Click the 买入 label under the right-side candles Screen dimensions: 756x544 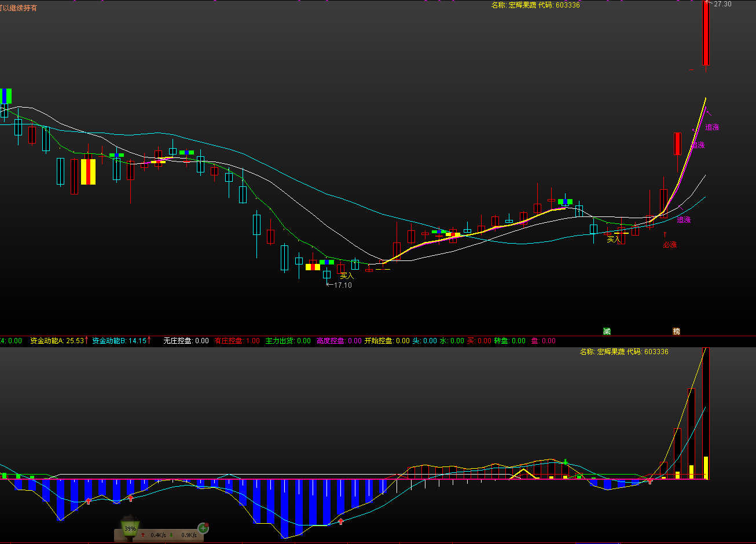[x=614, y=239]
